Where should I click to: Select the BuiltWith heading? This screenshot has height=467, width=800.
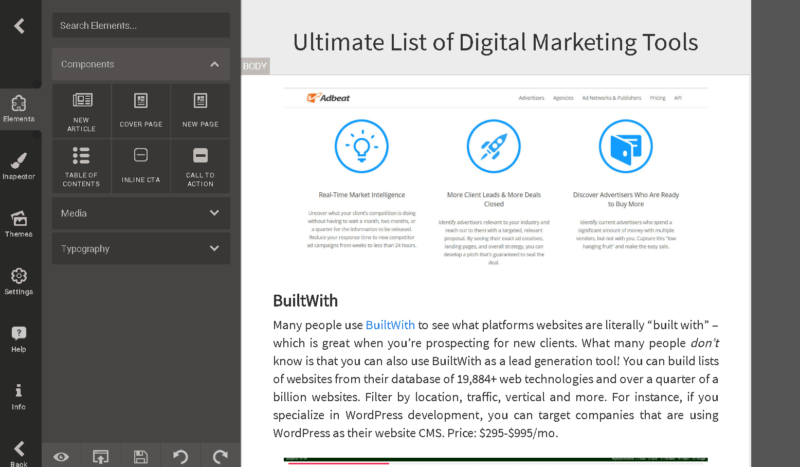[305, 301]
